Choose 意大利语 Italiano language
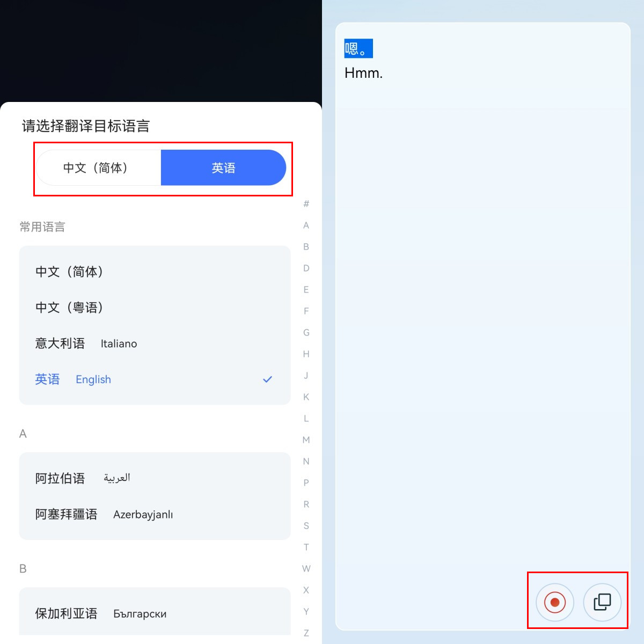The image size is (644, 644). click(155, 343)
